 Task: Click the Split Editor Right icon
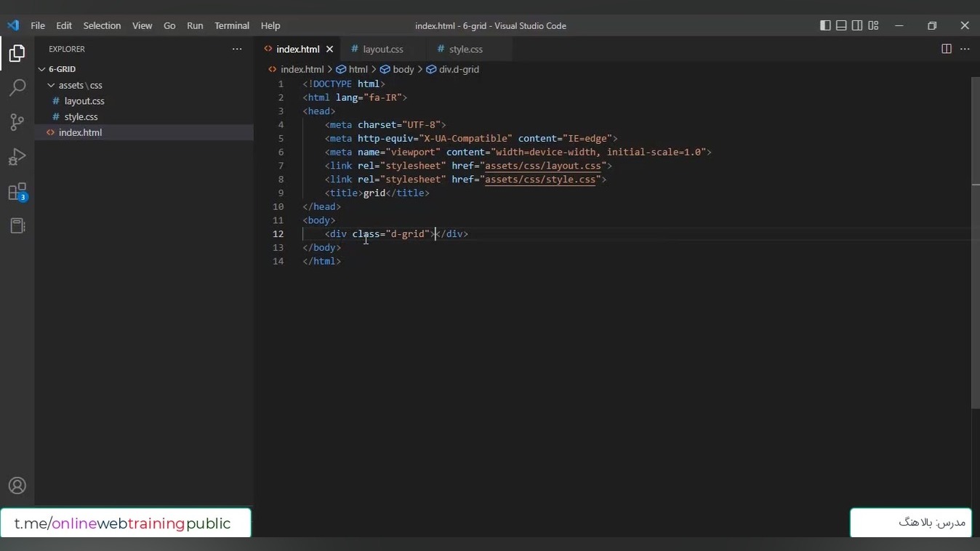point(946,49)
